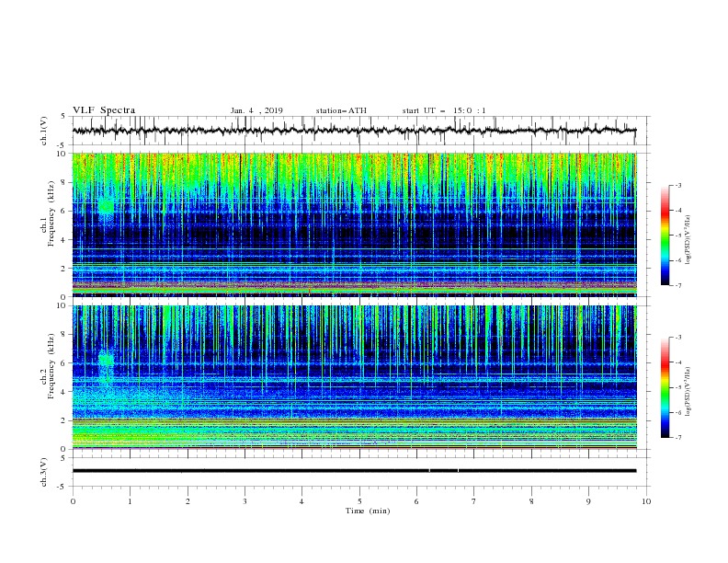This screenshot has width=728, height=563.
Task: Click the ch.1 'Frequency (kHz)' axis label
Action: point(51,213)
